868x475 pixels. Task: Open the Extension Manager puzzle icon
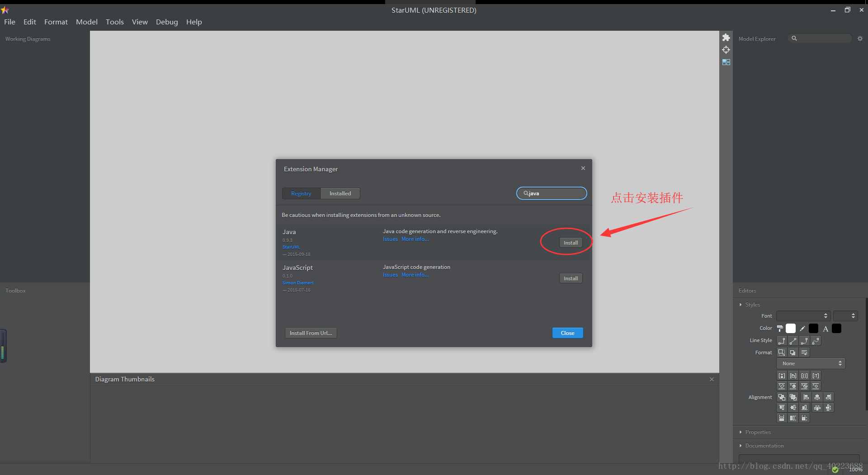[726, 38]
